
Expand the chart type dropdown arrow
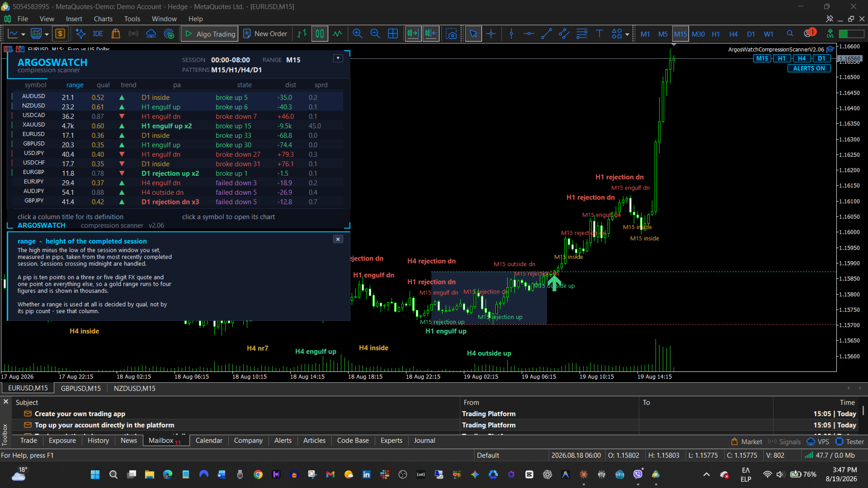coord(23,34)
